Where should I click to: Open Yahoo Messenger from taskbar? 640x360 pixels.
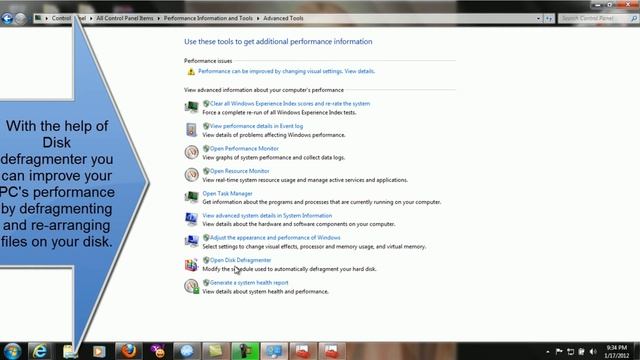point(158,351)
